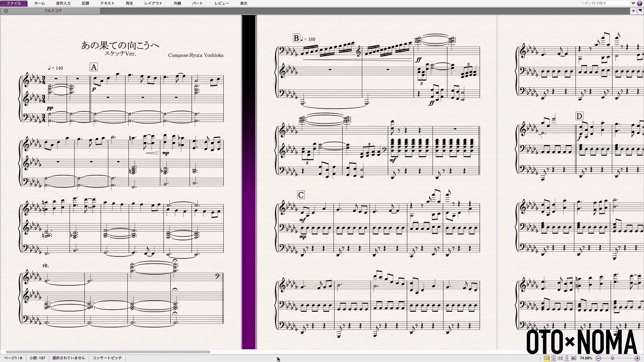Screen dimensions: 644x362
Task: Select the subtitle スケッチVer.
Action: [120, 53]
